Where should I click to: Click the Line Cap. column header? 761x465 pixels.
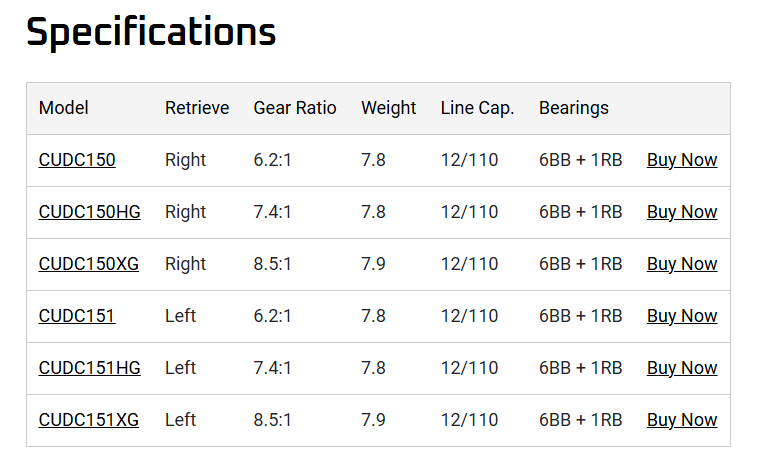pyautogui.click(x=477, y=108)
